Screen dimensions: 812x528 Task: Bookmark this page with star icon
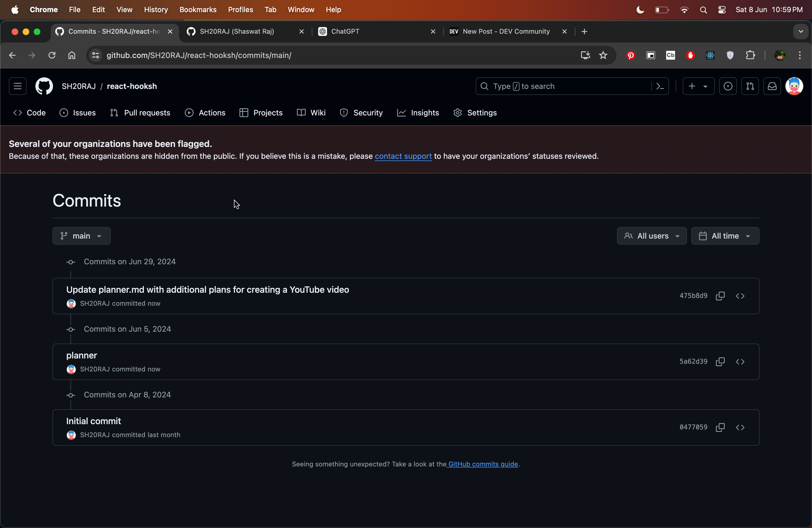point(603,55)
